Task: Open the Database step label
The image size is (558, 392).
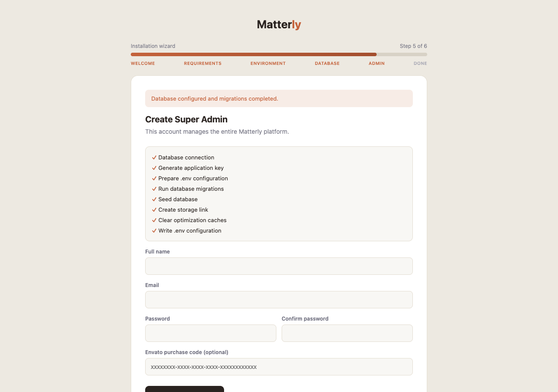Action: (x=327, y=64)
